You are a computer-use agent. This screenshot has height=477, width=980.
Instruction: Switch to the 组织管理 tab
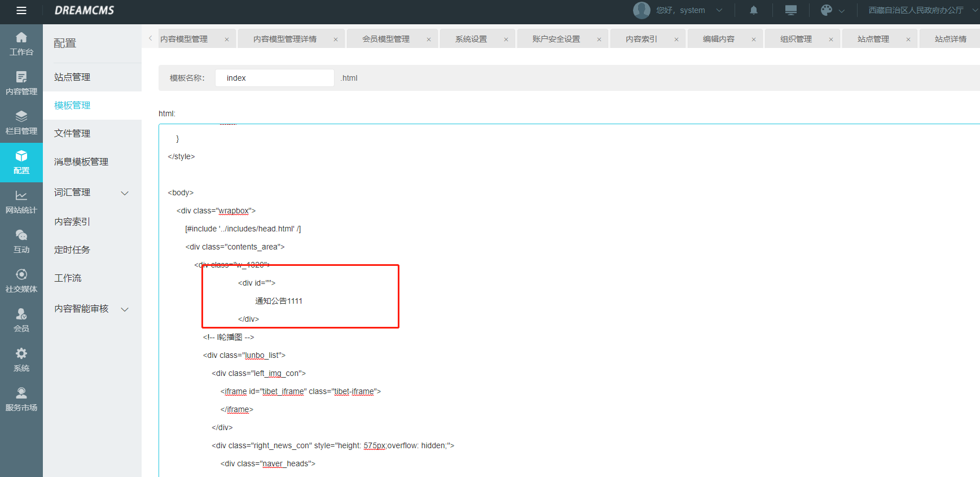click(x=796, y=39)
